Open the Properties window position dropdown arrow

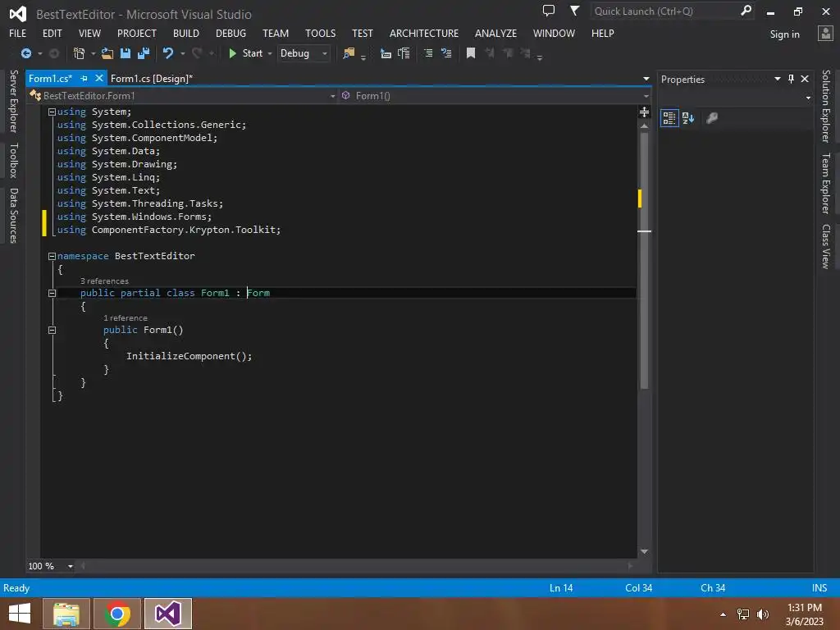point(778,79)
